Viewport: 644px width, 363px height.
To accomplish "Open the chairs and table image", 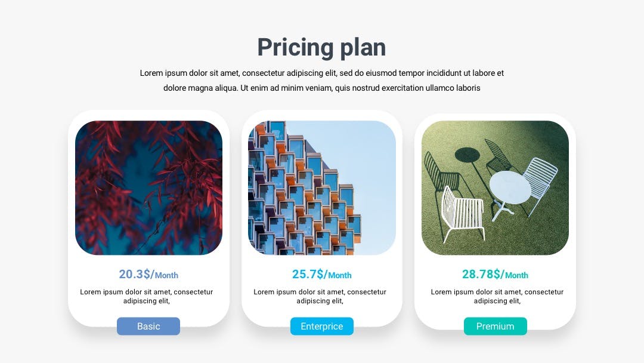I will tap(495, 187).
